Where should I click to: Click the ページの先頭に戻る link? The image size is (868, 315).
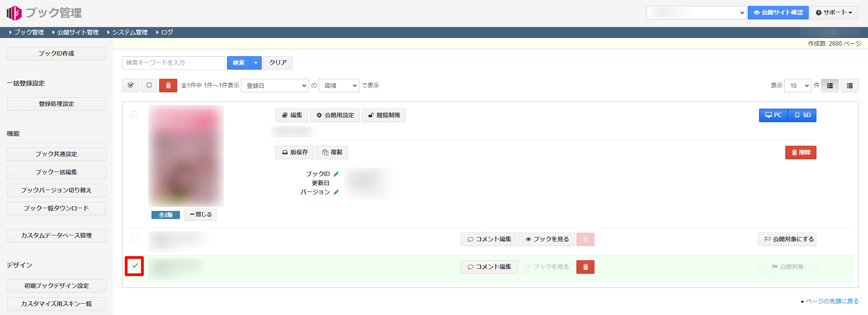[831, 301]
